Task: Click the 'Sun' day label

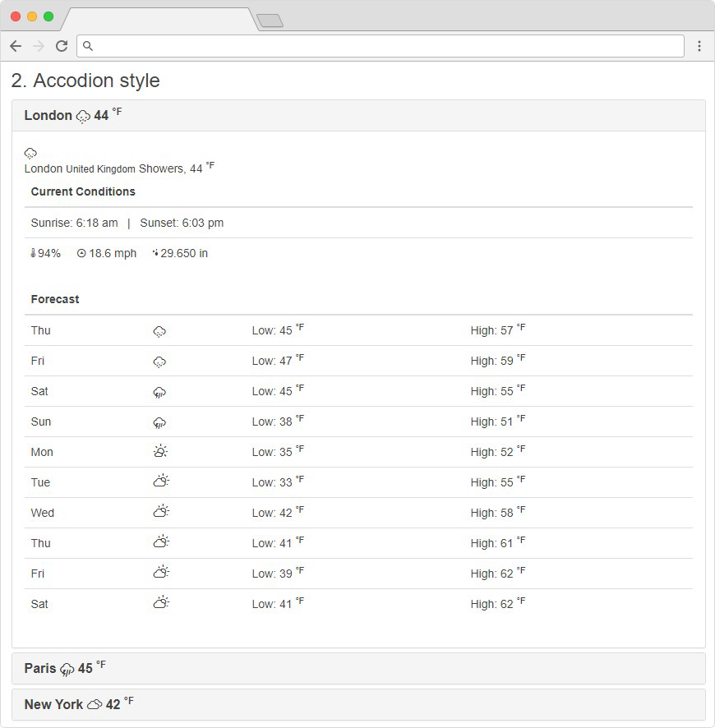Action: [41, 422]
